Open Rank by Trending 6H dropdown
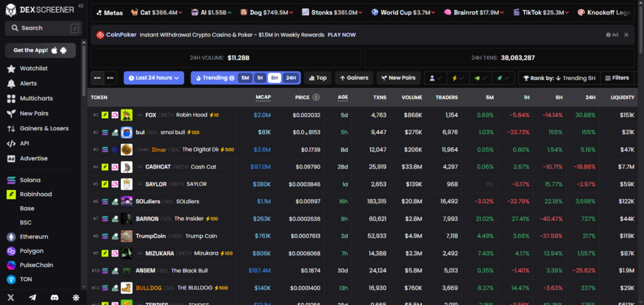Screen dimensions: 644x305 pyautogui.click(x=559, y=78)
